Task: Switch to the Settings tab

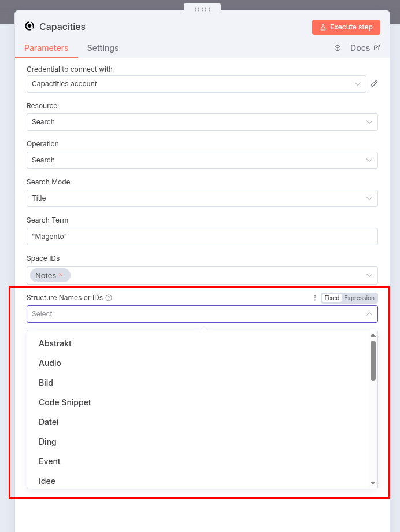Action: coord(103,48)
